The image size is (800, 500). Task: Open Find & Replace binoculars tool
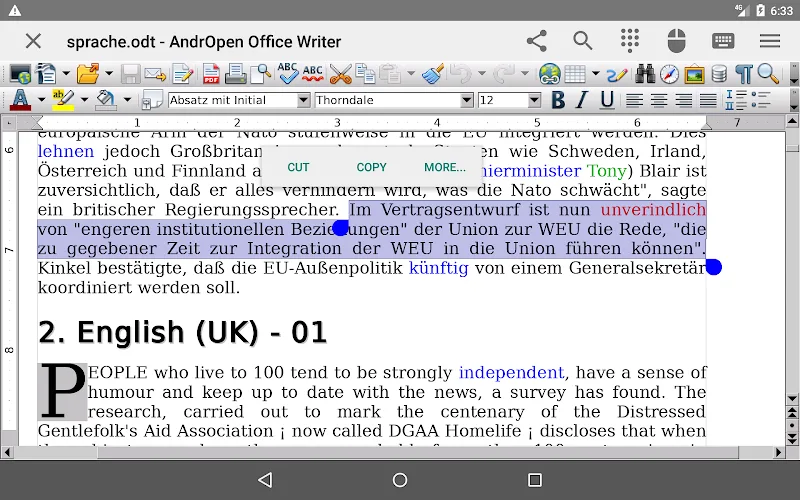pos(645,74)
